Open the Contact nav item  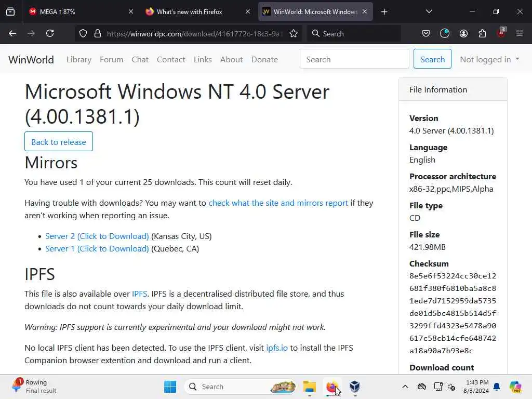[171, 59]
